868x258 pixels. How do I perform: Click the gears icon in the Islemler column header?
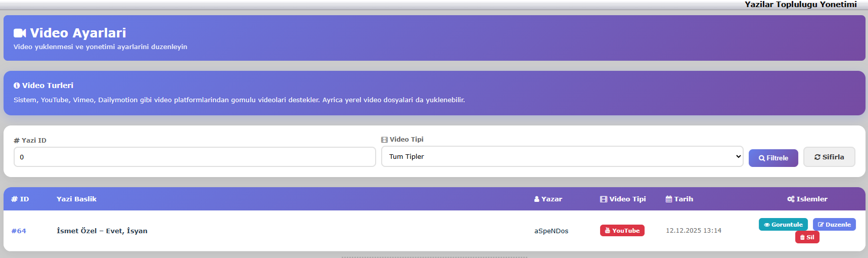tap(791, 199)
